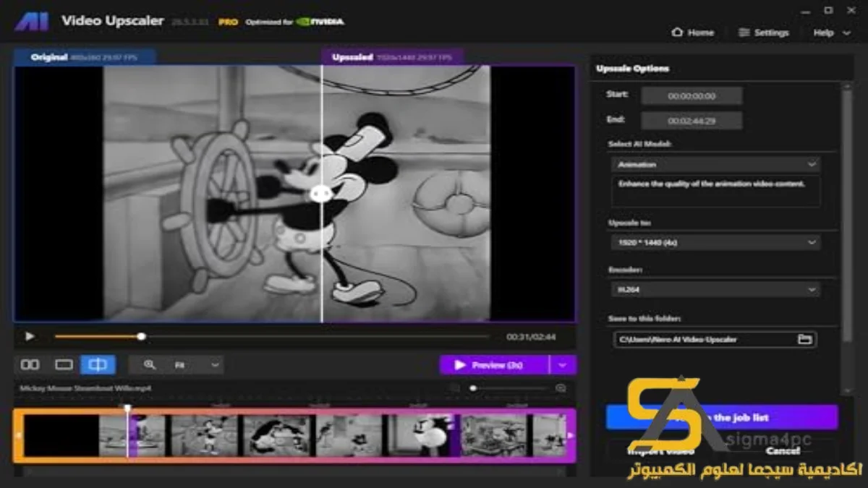Screen dimensions: 868x488
Task: Click the playback seek bar handle
Action: 141,336
